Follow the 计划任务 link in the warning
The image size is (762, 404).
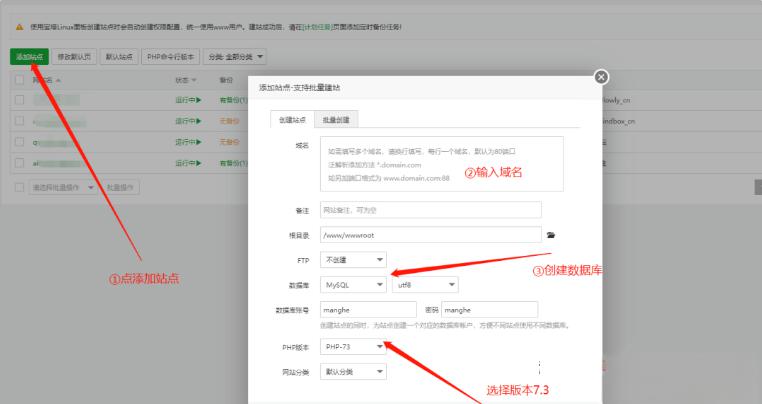[x=317, y=27]
